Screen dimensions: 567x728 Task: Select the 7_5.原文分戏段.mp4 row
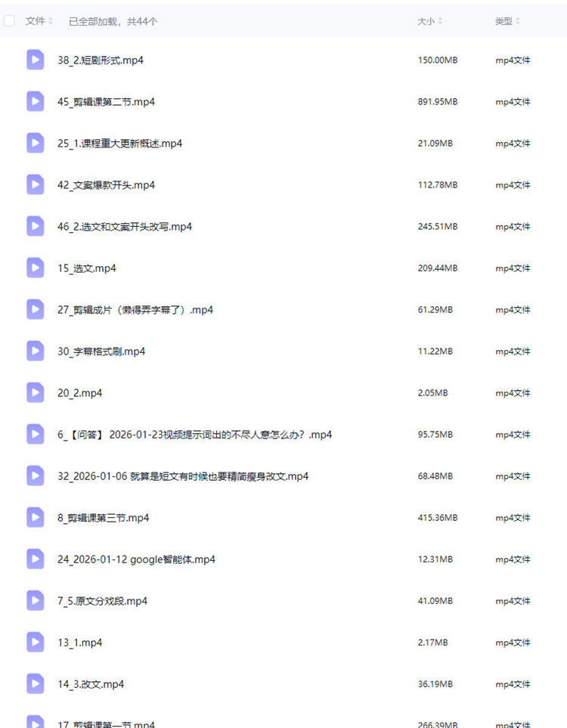(x=283, y=601)
